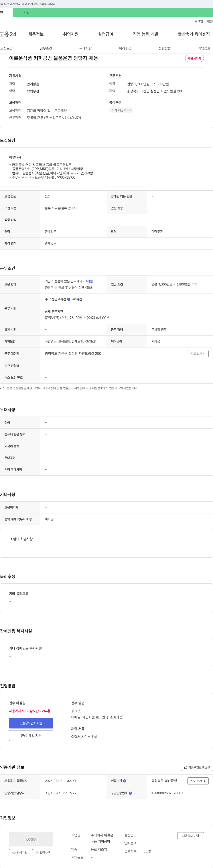Expand 지도 보기 dropdown for 근무 예정지
This screenshot has height=868, width=213.
tap(198, 353)
